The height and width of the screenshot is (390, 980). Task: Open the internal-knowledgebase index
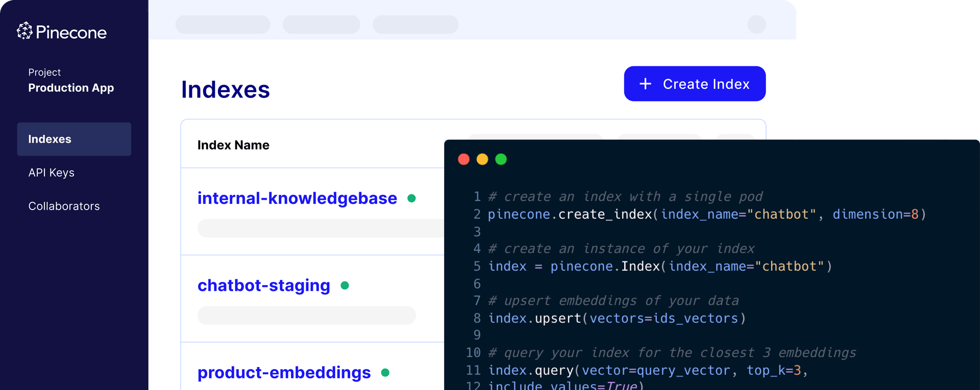coord(297,198)
